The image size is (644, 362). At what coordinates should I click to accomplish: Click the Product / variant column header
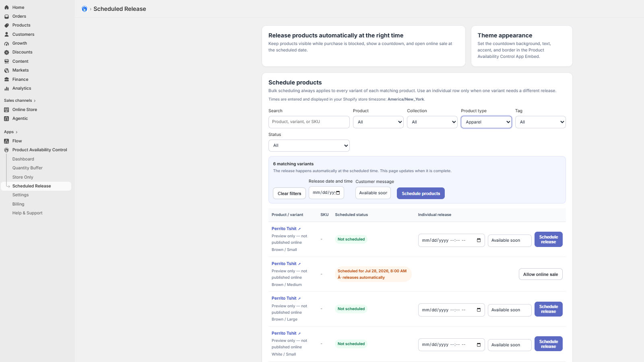click(x=287, y=215)
